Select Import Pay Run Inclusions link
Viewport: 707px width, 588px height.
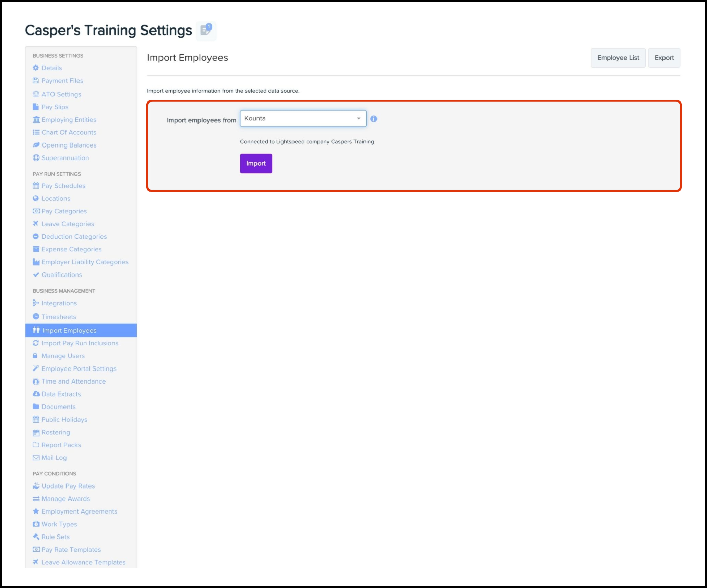(80, 343)
